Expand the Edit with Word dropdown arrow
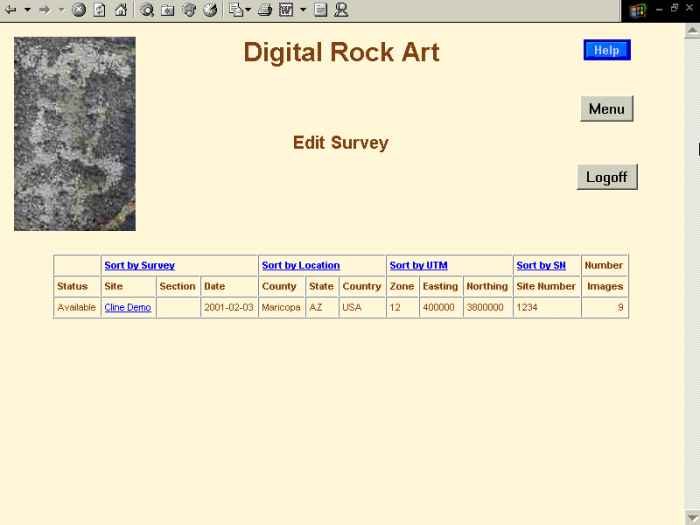700x525 pixels. tap(302, 10)
